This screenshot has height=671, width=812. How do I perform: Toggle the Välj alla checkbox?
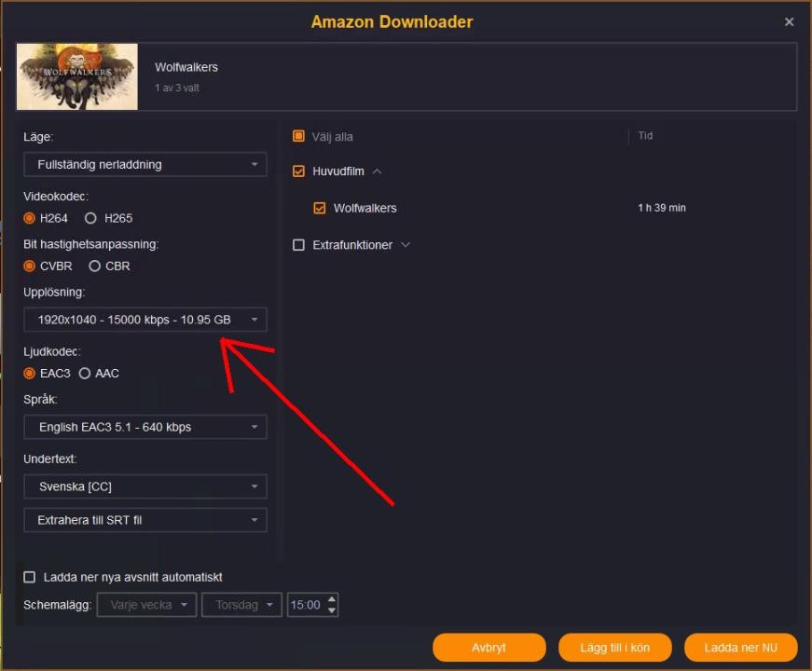pos(299,136)
